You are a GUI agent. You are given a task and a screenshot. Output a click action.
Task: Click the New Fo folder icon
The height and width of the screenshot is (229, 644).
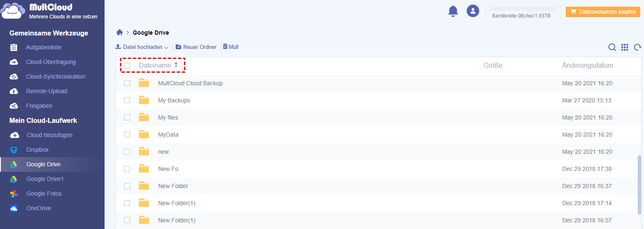tap(144, 168)
